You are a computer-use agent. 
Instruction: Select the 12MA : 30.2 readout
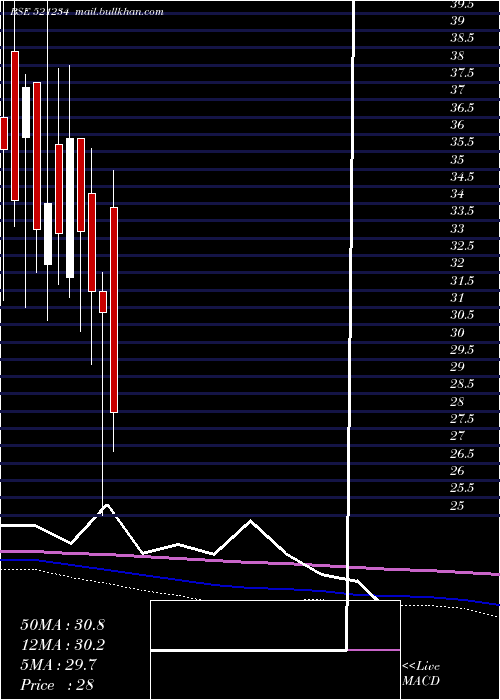[x=63, y=645]
